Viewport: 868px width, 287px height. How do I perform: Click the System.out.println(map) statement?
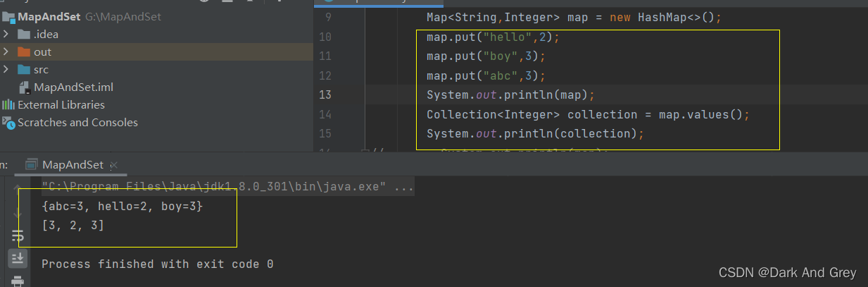click(x=511, y=94)
